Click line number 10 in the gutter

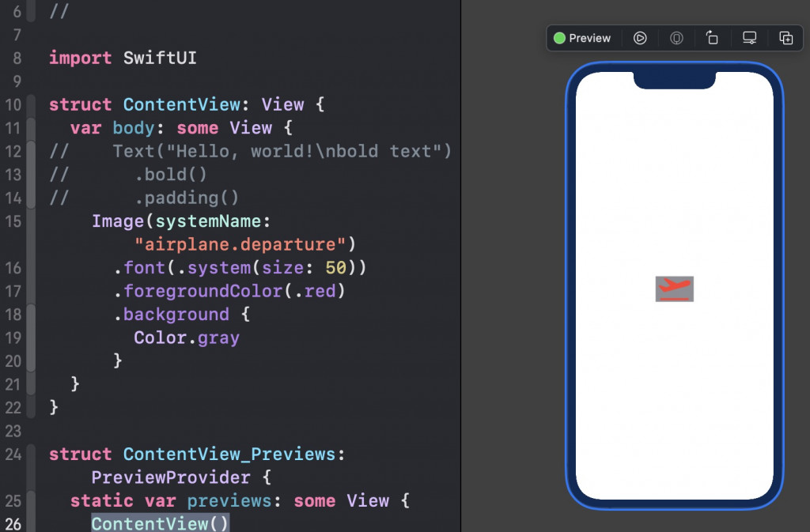pos(13,105)
